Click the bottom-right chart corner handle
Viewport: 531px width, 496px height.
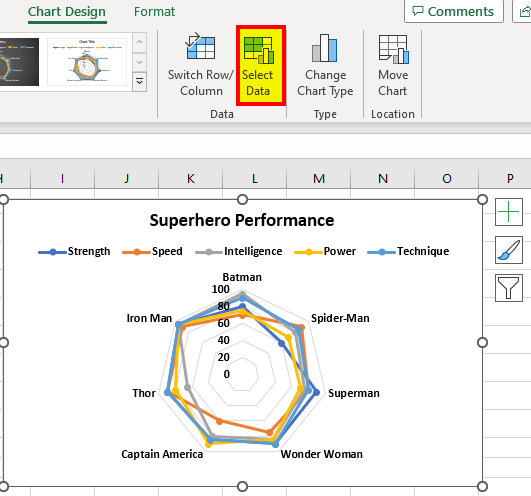point(482,487)
